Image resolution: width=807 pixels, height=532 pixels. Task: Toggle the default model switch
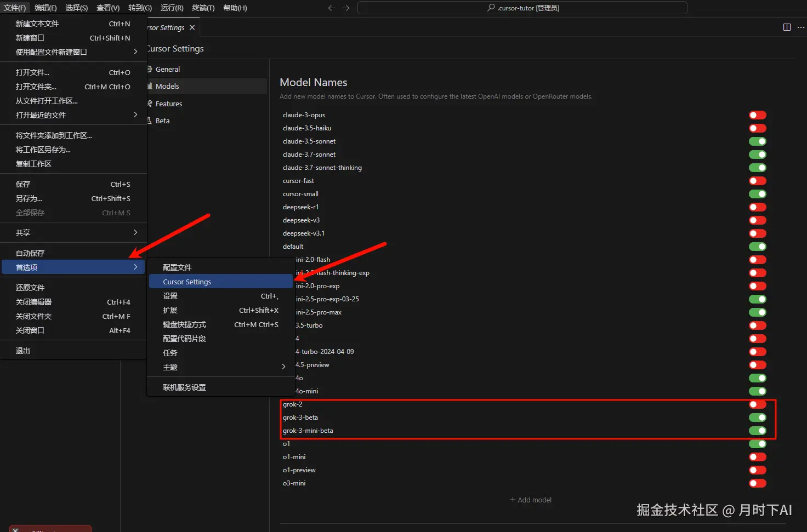pos(758,247)
